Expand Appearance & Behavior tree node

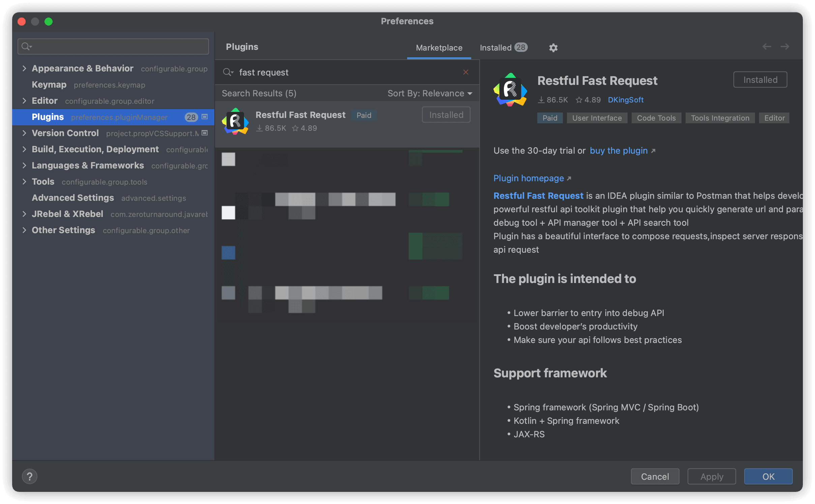click(x=24, y=68)
